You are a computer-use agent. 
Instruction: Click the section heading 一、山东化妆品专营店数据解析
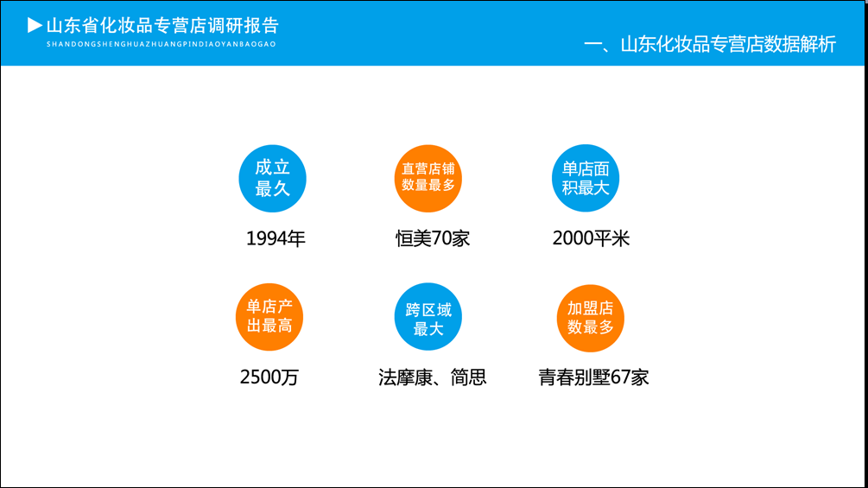(710, 44)
